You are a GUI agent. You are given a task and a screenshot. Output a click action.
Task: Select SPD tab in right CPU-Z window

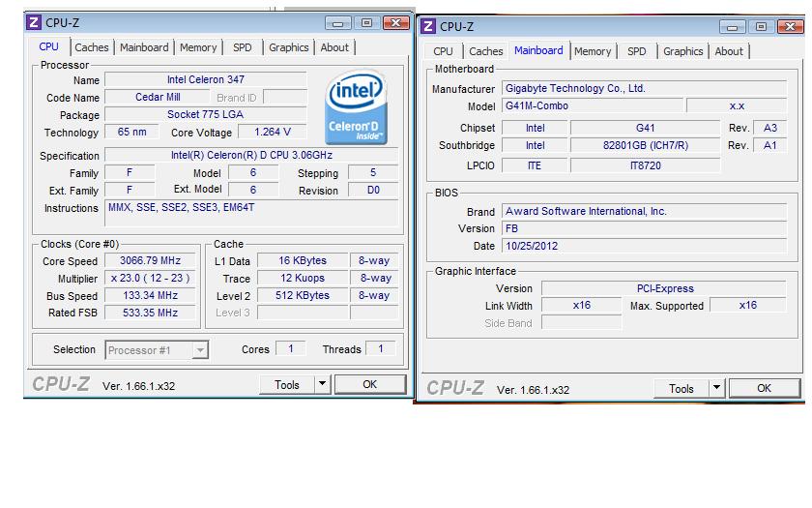click(x=637, y=51)
